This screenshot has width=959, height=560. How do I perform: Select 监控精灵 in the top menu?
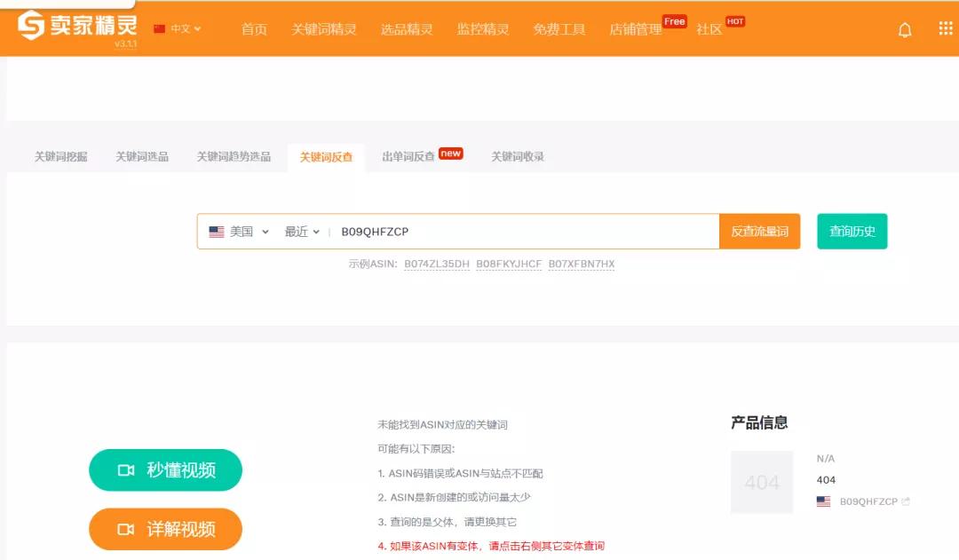click(483, 28)
